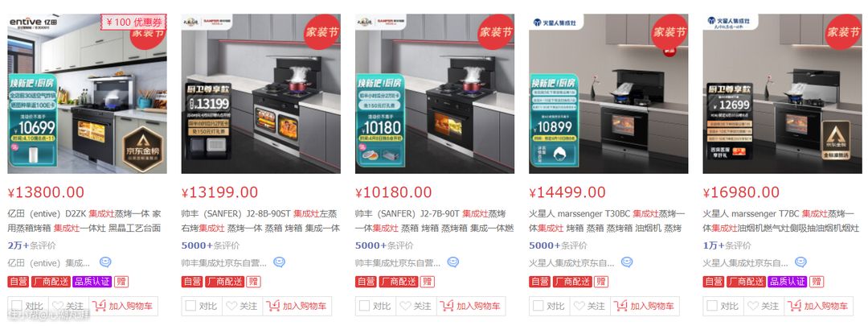Open the chat icon for the 火星人 T30BC seller
The height and width of the screenshot is (330, 868).
click(627, 262)
